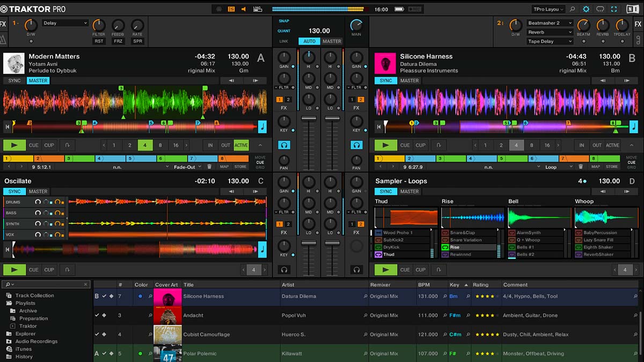
Task: Toggle the ACTIVE loop button on Deck A
Action: (241, 145)
